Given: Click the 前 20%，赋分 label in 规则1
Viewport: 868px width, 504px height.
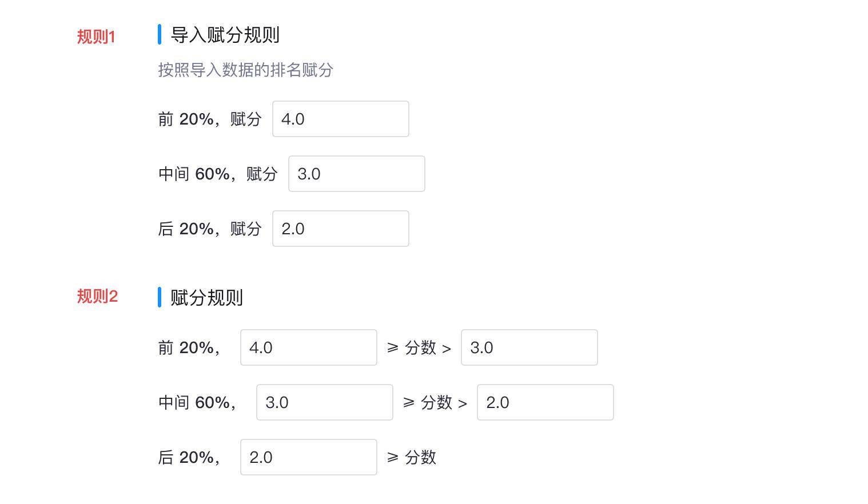Looking at the screenshot, I should 210,119.
